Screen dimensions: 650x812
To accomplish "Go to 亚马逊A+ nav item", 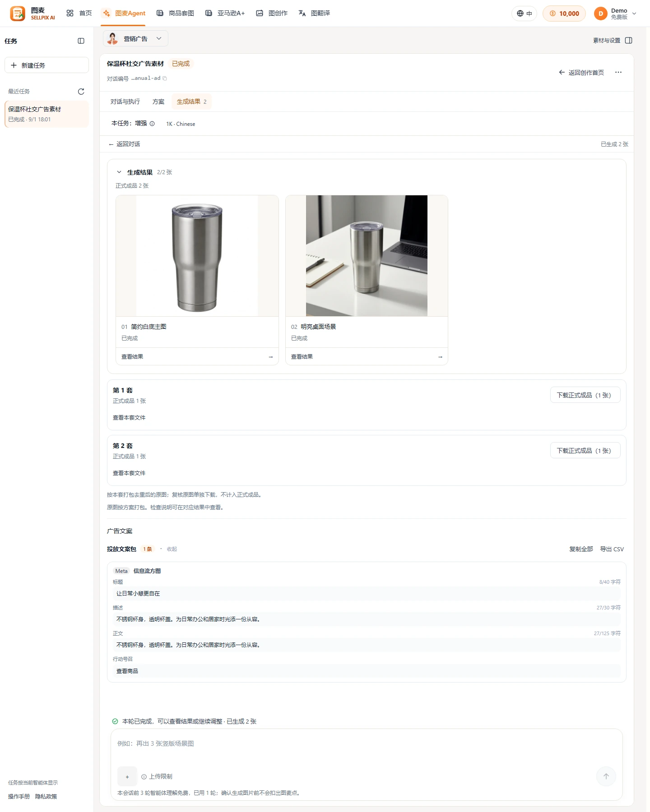I will coord(225,13).
